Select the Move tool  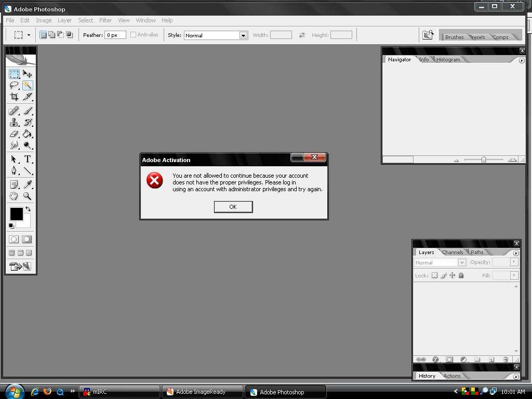[x=28, y=74]
